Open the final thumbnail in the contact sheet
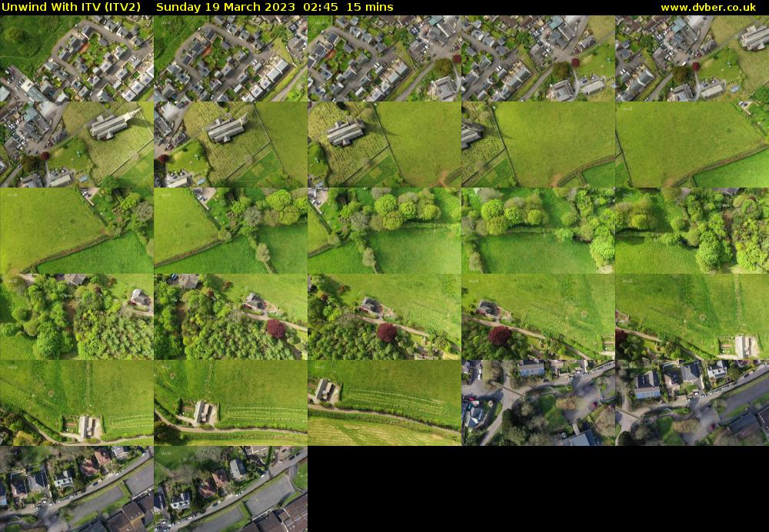Image resolution: width=769 pixels, height=532 pixels. pos(231,489)
